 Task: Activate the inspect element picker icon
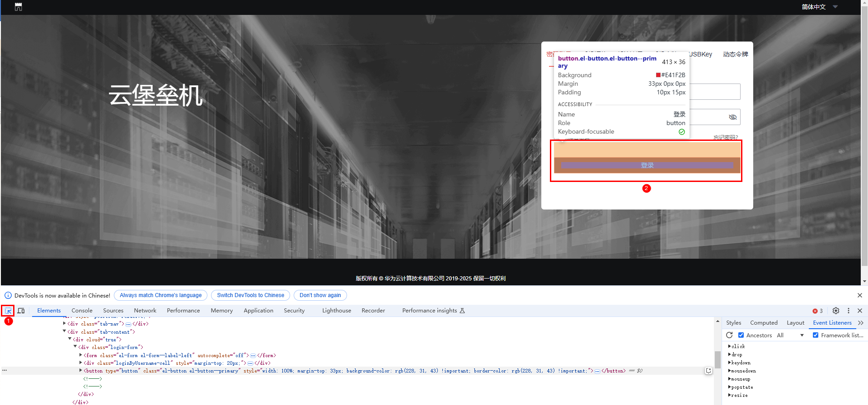tap(8, 311)
